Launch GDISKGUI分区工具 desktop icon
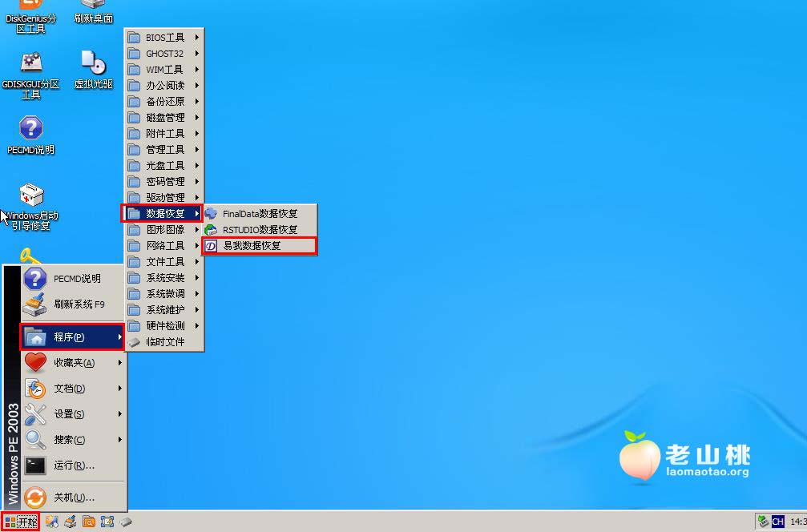 coord(30,75)
